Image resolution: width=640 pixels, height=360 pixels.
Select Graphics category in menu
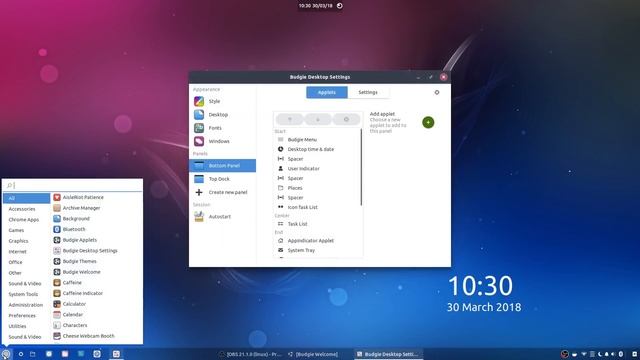(x=27, y=241)
